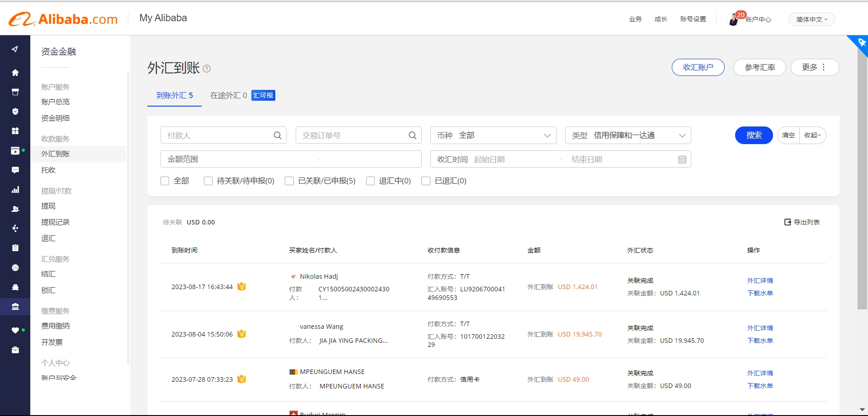Switch to 在途外汇 0 tab
The width and height of the screenshot is (868, 416).
point(228,95)
